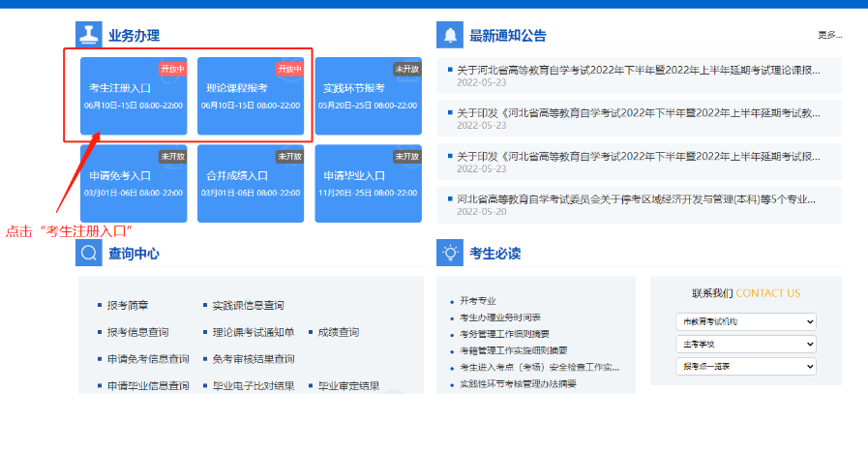The width and height of the screenshot is (868, 453).
Task: Click the 考生必读 section title
Action: pyautogui.click(x=495, y=254)
